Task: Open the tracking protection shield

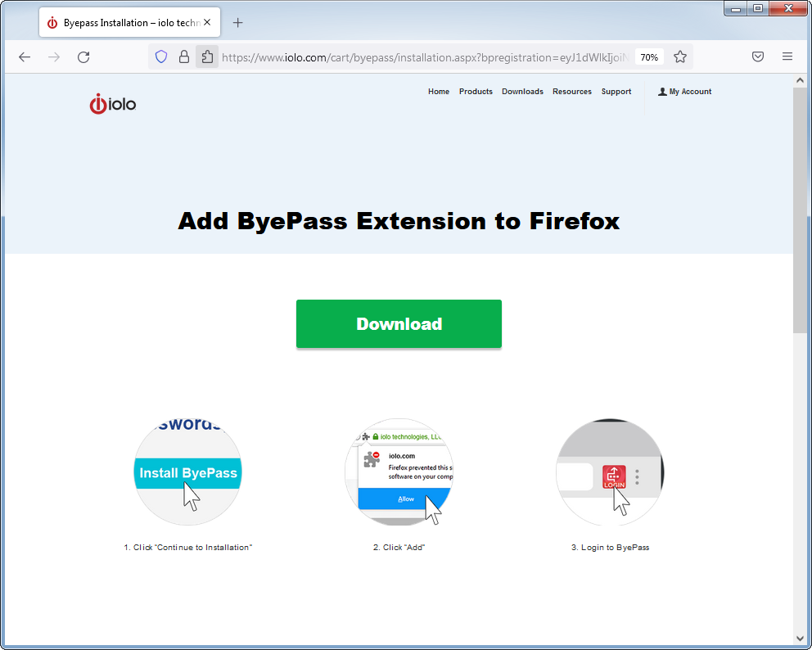Action: click(x=161, y=57)
